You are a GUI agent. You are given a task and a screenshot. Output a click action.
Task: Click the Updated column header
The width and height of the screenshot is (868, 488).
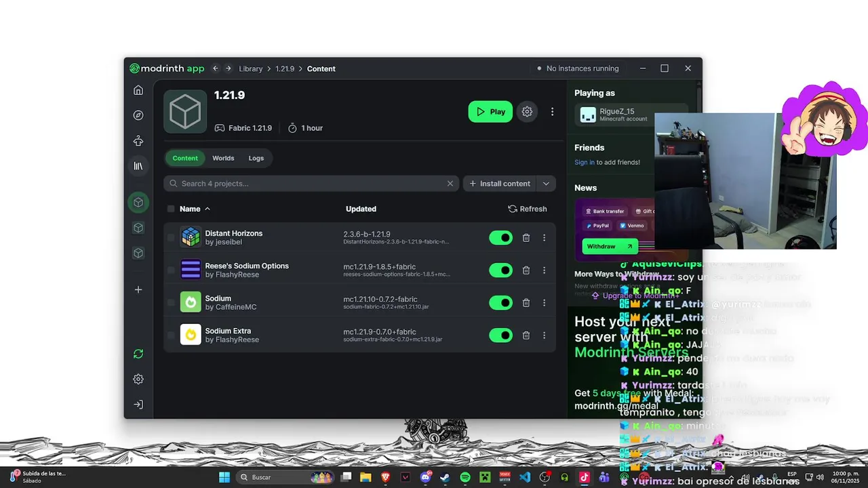coord(361,209)
